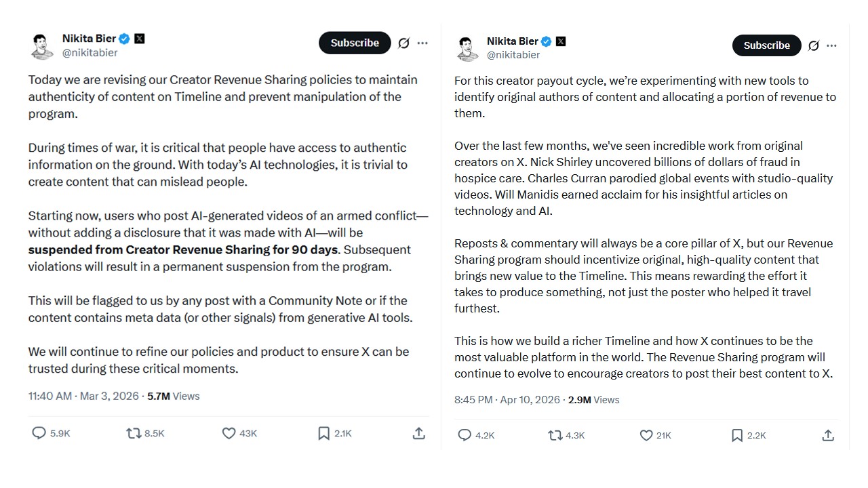Click Nikita Bier's profile picture on the left

tap(39, 45)
